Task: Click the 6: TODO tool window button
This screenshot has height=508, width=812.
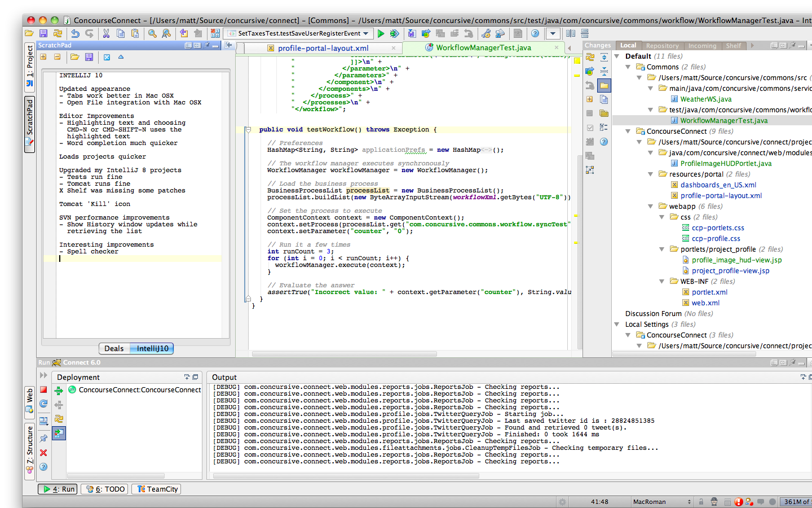Action: coord(105,489)
